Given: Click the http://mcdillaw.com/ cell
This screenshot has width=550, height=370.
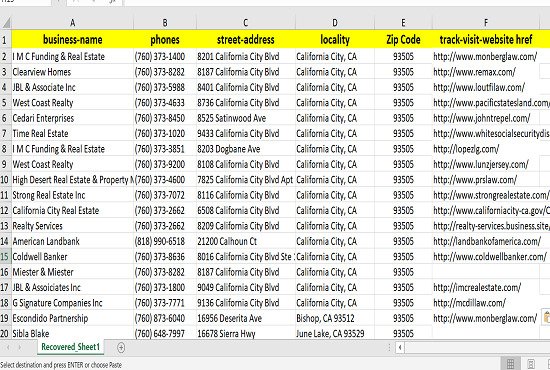Looking at the screenshot, I should [x=486, y=303].
